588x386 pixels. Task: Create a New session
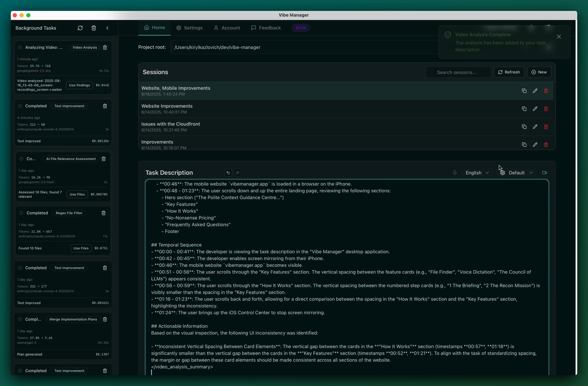point(539,72)
